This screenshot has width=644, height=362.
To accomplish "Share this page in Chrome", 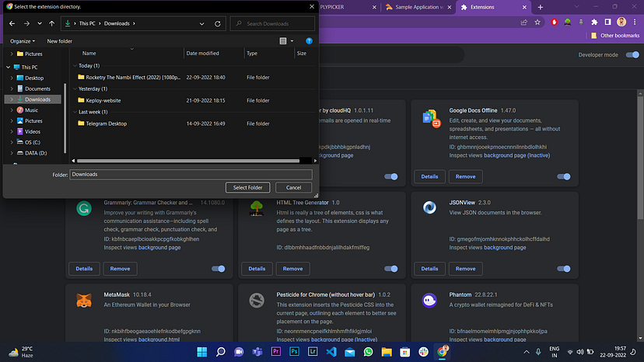I will [524, 23].
